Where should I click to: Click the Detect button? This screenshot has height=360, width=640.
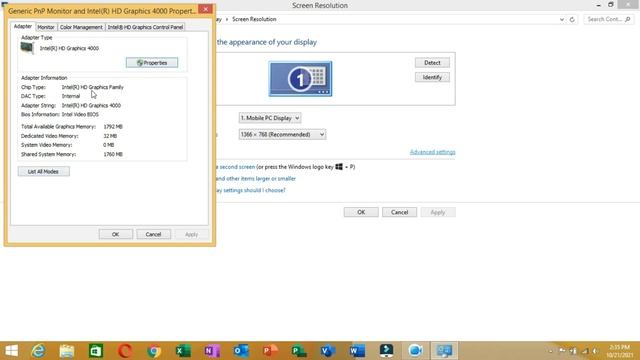point(432,62)
